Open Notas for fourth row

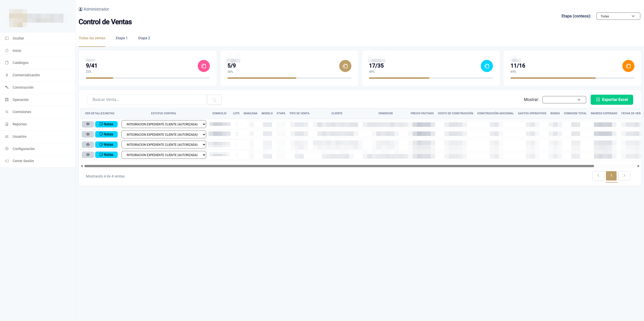click(x=106, y=155)
